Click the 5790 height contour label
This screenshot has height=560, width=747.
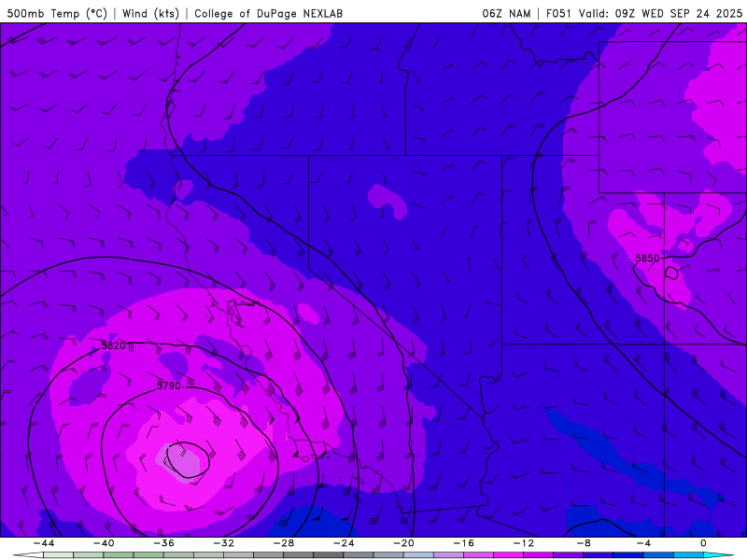tap(169, 385)
